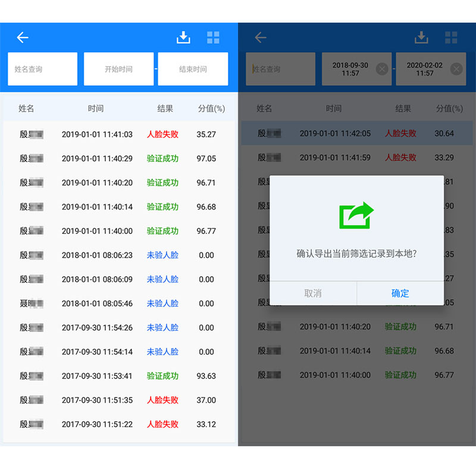Viewport: 476px width, 476px height.
Task: Tap the 姓名查询 name search field
Action: (x=42, y=69)
